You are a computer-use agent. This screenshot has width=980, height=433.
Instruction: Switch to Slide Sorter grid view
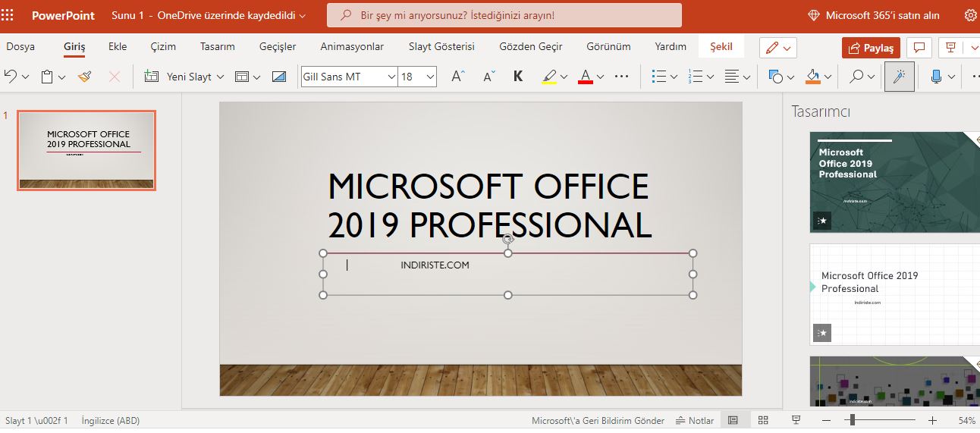pyautogui.click(x=764, y=420)
